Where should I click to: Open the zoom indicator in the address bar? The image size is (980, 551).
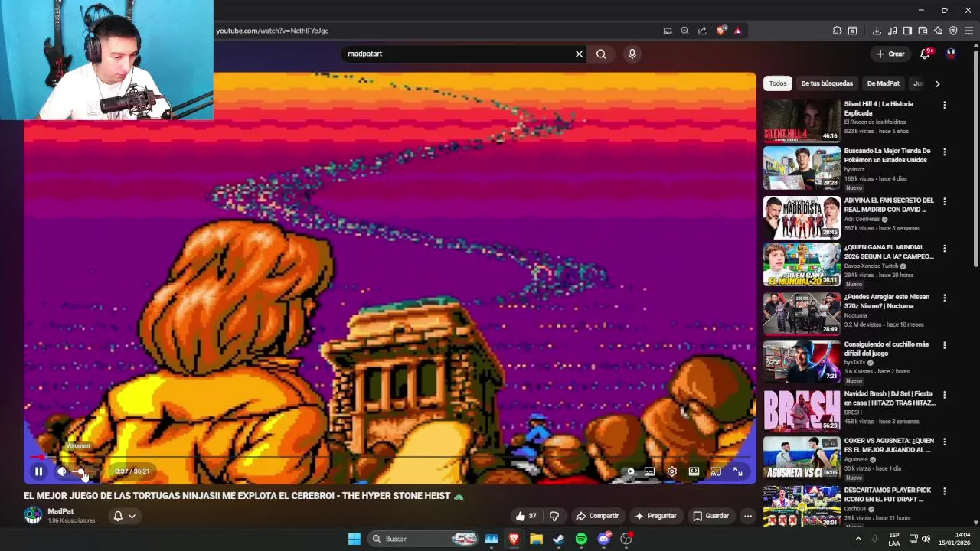click(684, 31)
